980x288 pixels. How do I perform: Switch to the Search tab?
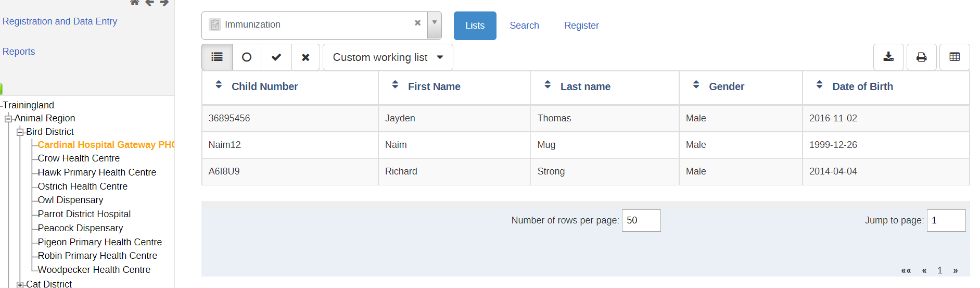(x=524, y=26)
